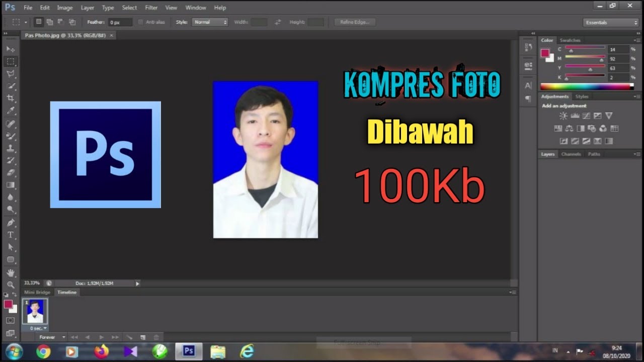Select the Rectangular Marquee tool in toolbox

pos(11,61)
